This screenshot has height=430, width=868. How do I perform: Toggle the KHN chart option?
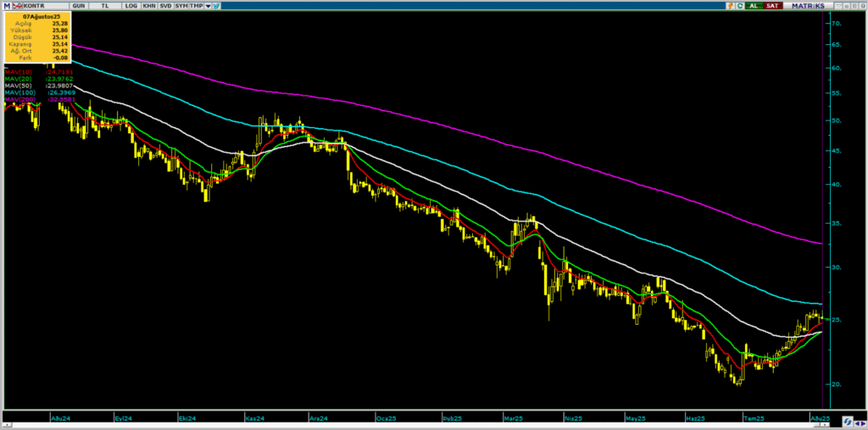[x=149, y=5]
